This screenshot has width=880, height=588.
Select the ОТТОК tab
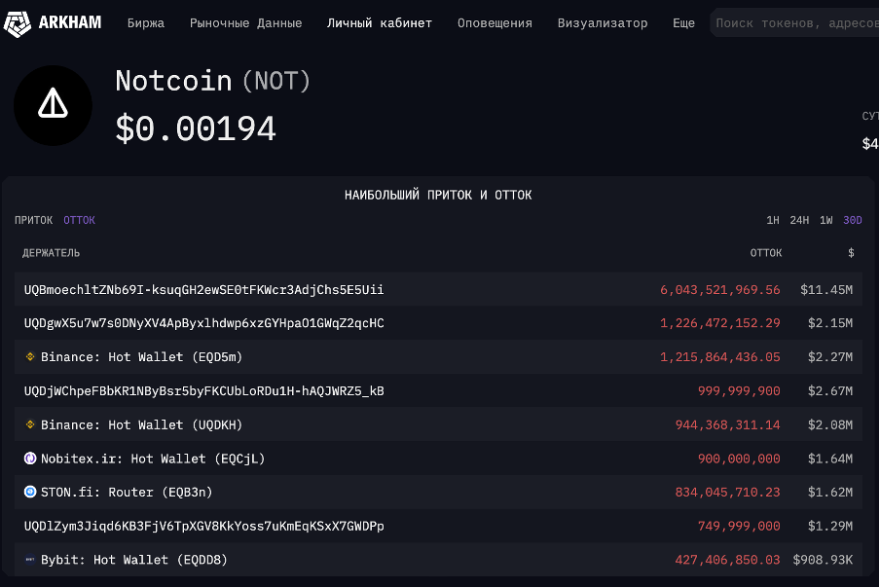pyautogui.click(x=79, y=220)
